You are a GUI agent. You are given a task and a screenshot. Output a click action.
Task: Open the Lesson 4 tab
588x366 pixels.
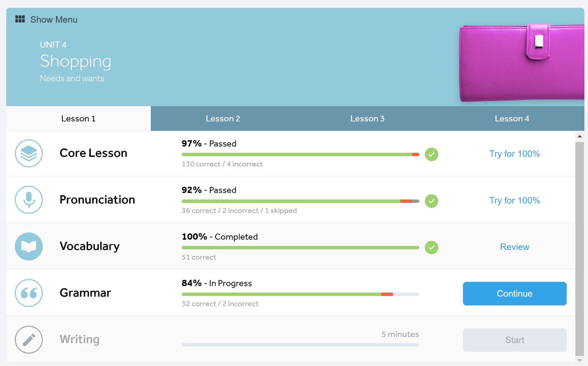click(x=512, y=118)
